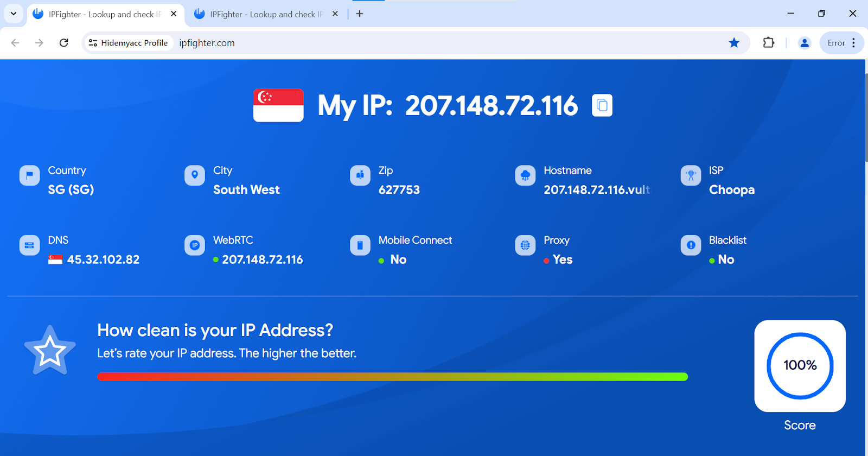
Task: Copy the IP address with the clipboard icon
Action: tap(602, 105)
